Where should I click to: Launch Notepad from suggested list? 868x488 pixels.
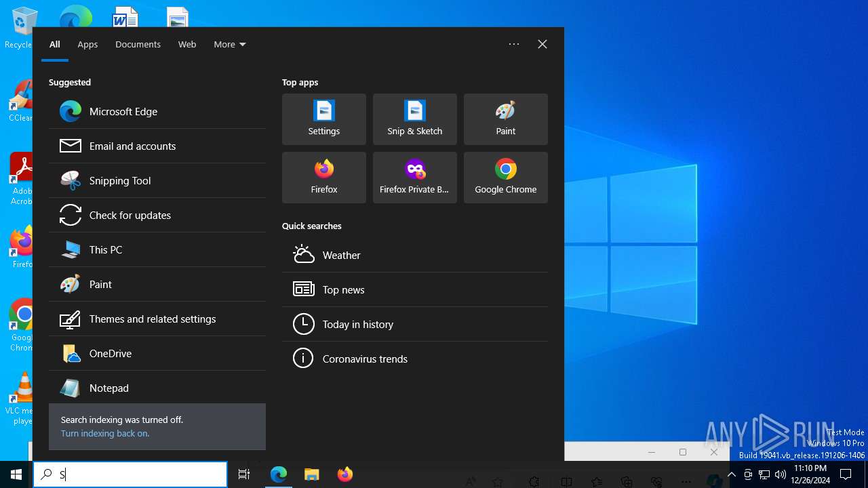[157, 388]
